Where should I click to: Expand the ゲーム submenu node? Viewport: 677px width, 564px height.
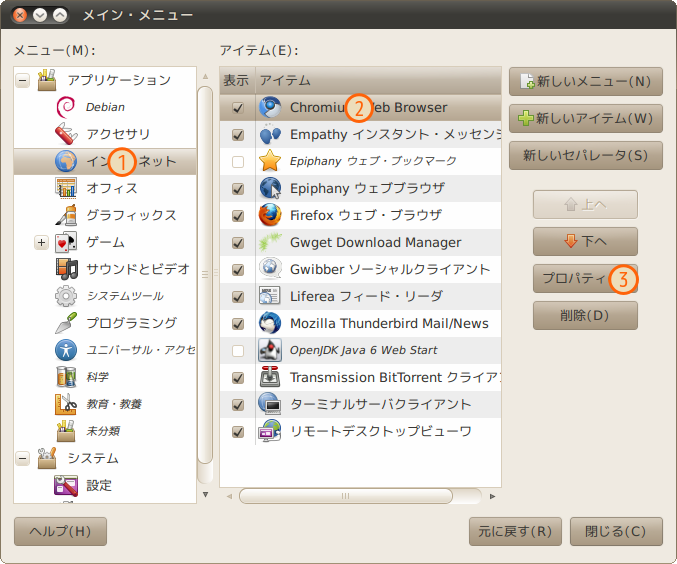pos(41,242)
